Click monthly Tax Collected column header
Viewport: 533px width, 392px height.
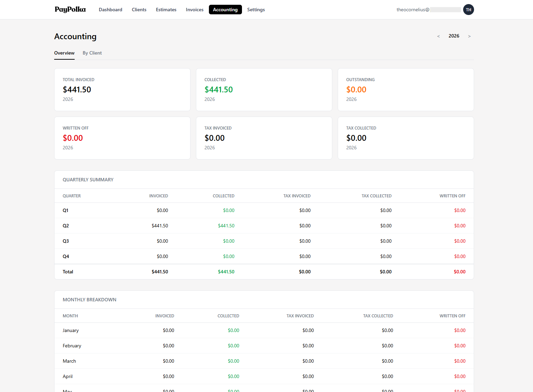tap(378, 316)
